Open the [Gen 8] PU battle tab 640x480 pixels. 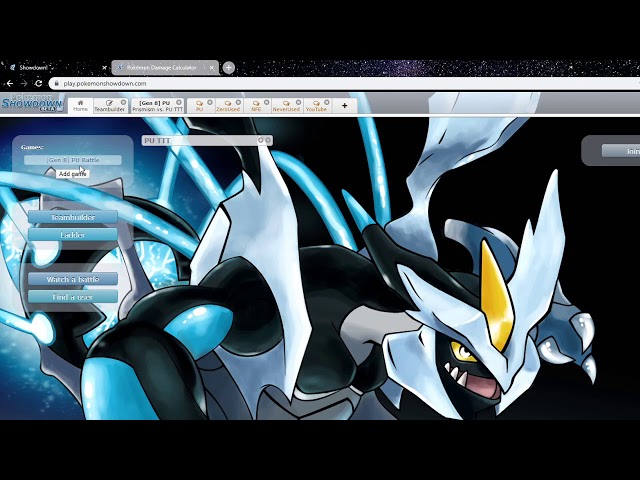156,106
